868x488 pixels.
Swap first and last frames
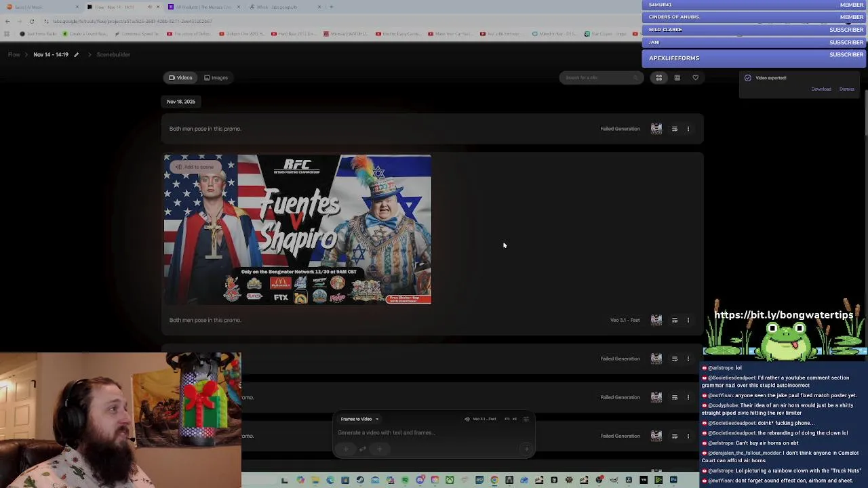pos(363,449)
